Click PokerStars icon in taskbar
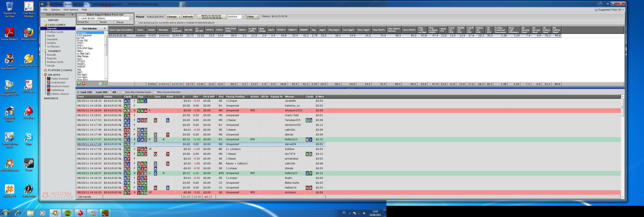Screen dimensions: 644x217 click(x=80, y=213)
